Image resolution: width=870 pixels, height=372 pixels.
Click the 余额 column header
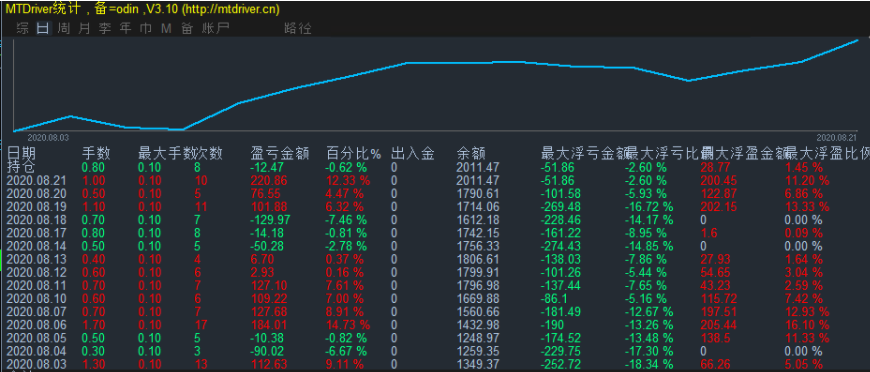coord(472,153)
